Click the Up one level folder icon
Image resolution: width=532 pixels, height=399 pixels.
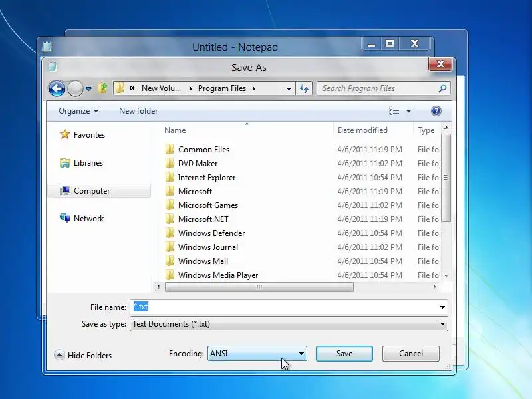[103, 88]
